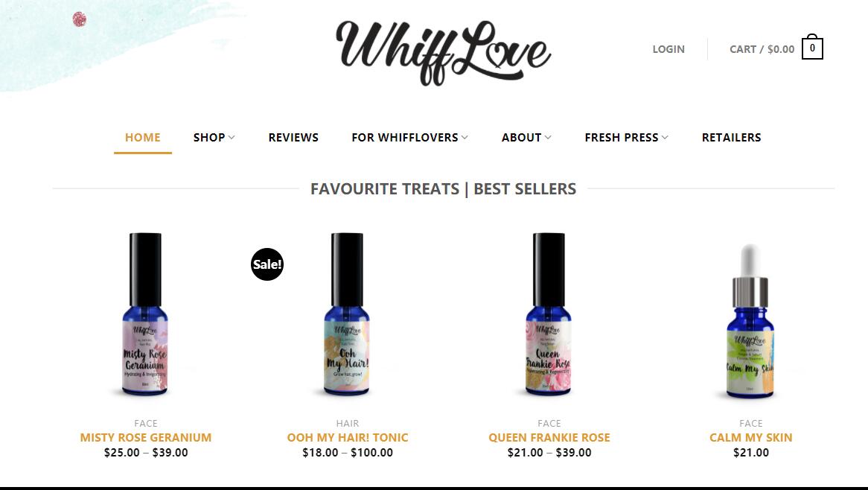Screen dimensions: 868x490
Task: Click the Login link
Action: pos(668,49)
